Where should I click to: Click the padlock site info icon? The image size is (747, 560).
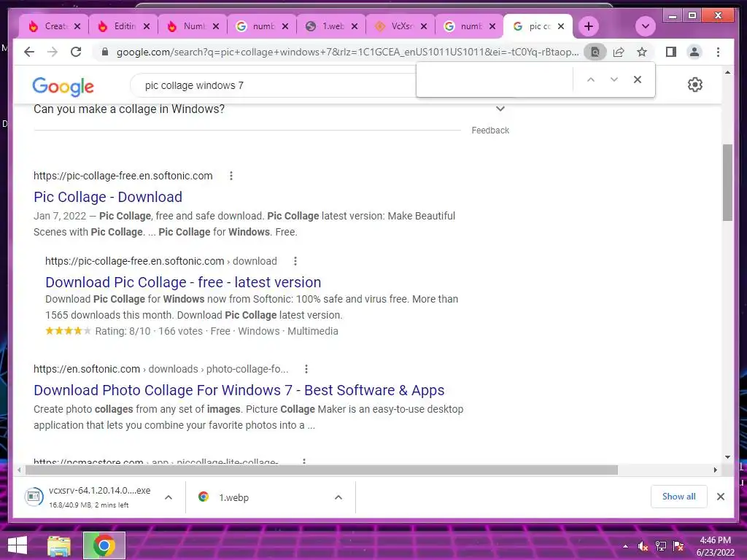pyautogui.click(x=105, y=52)
